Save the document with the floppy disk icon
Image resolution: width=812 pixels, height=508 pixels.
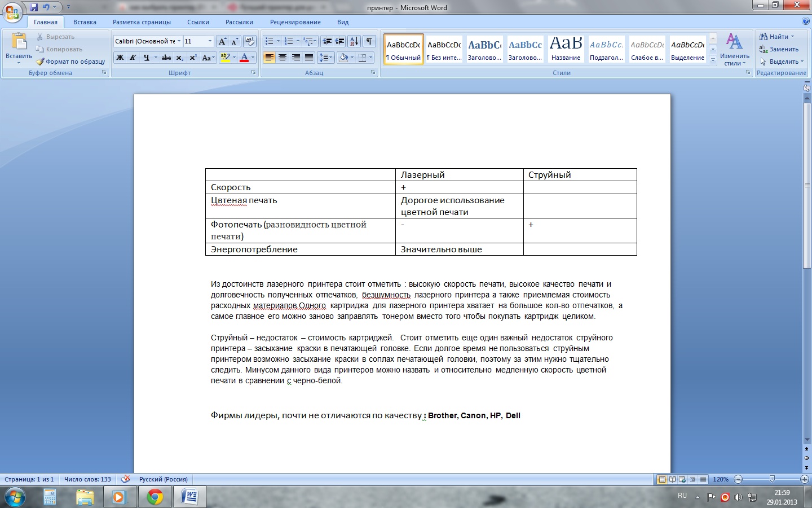(x=34, y=7)
